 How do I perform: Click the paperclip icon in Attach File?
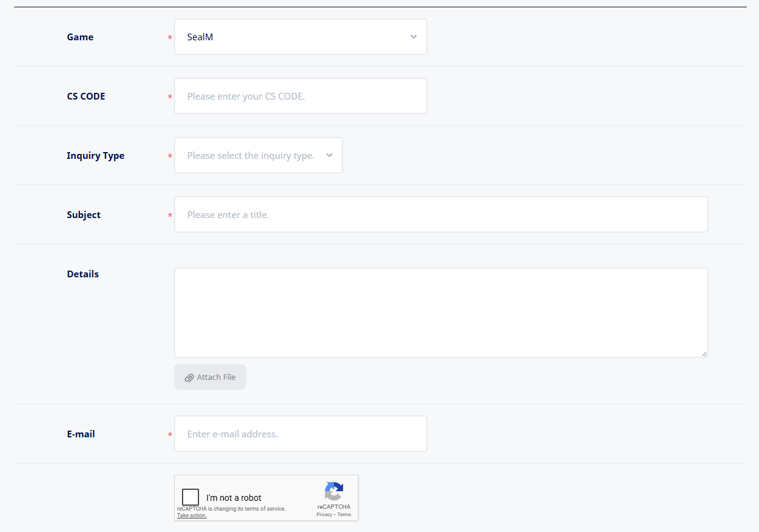click(x=189, y=378)
